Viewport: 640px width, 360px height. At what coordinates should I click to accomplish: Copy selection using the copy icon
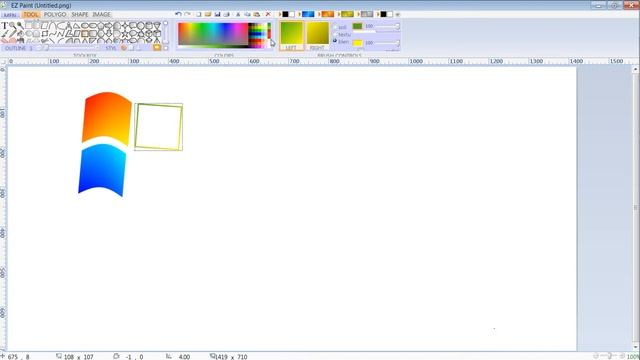click(248, 14)
